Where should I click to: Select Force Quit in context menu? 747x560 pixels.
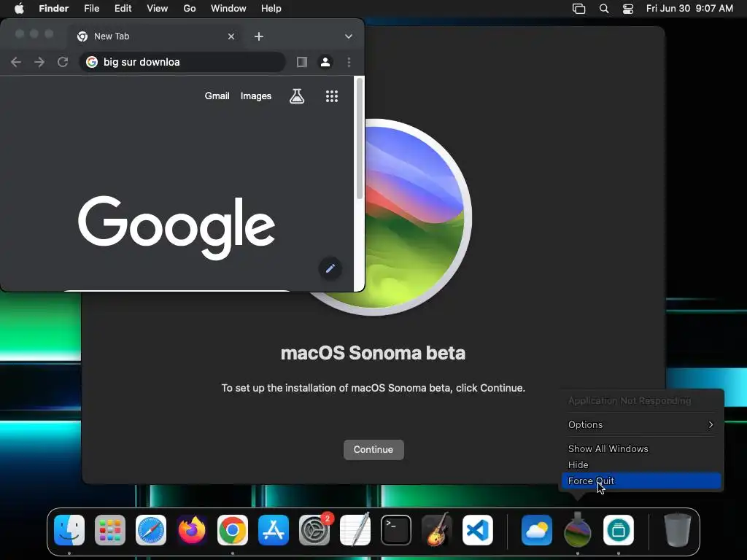[641, 481]
